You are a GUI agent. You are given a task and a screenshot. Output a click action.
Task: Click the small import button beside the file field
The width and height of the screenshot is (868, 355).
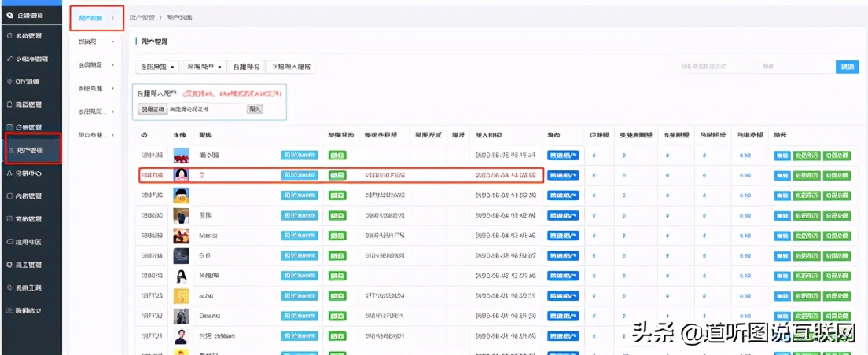click(255, 109)
